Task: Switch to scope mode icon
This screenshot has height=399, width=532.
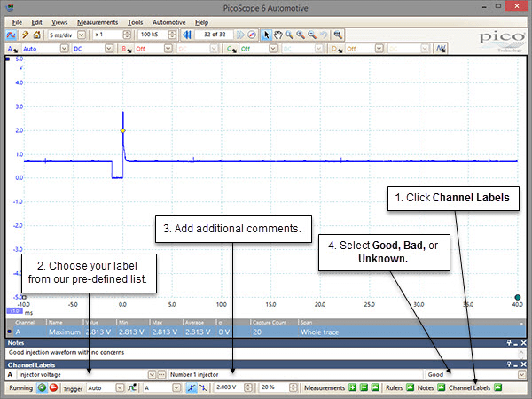Action: [11, 35]
